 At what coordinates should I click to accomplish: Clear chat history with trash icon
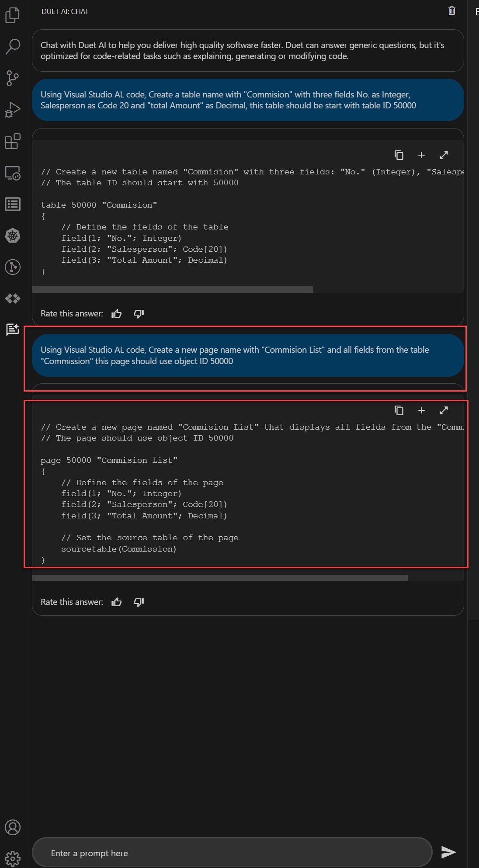(x=452, y=11)
